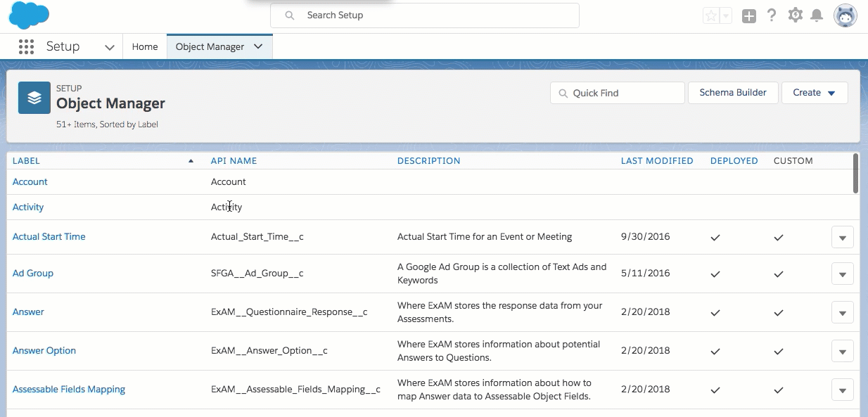Open the global actions plus icon
This screenshot has width=868, height=417.
(749, 15)
